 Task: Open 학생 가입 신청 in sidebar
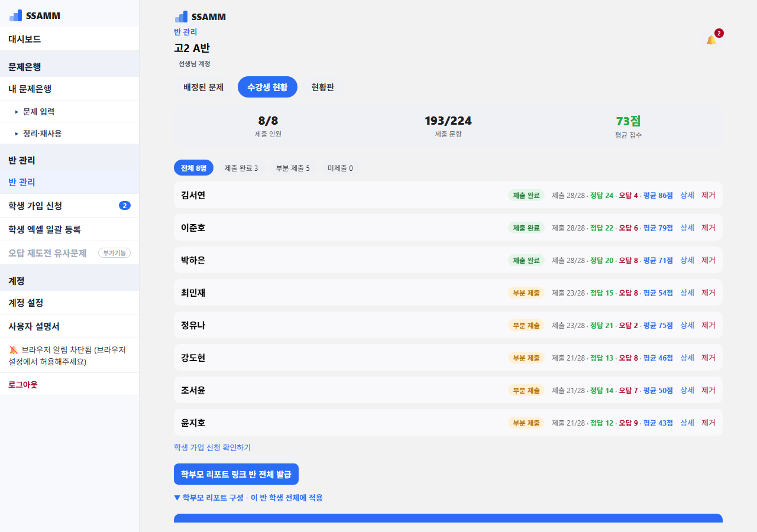pos(69,206)
